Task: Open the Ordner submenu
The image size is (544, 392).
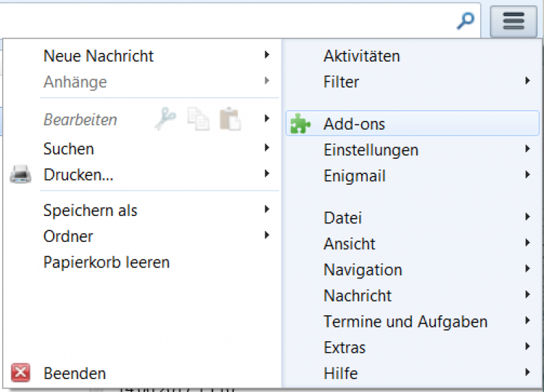Action: (x=68, y=235)
